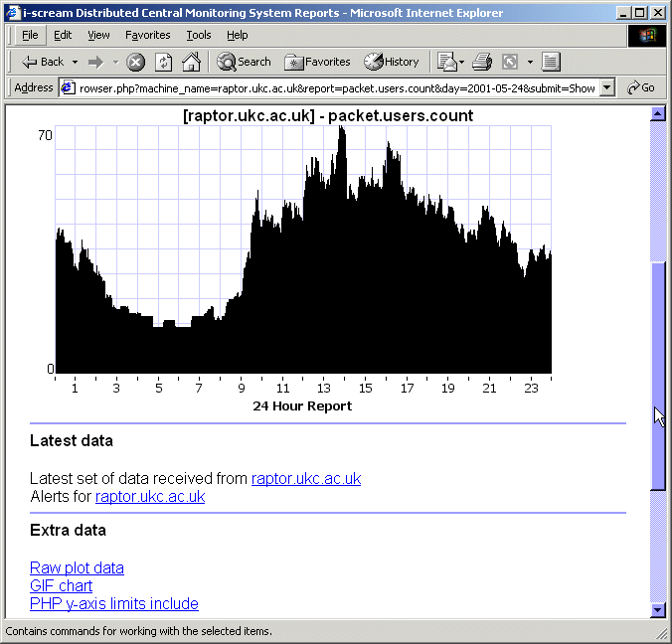Click the Mail toolbar icon
Screen dimensions: 672x644
446,62
